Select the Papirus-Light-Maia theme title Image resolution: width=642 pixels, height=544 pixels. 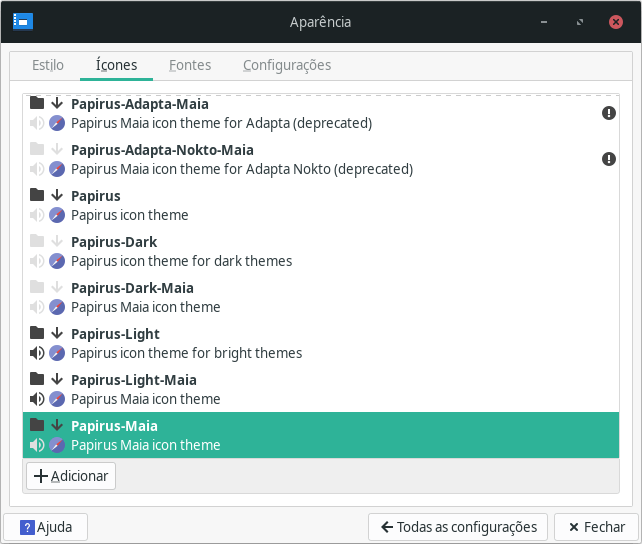133,380
